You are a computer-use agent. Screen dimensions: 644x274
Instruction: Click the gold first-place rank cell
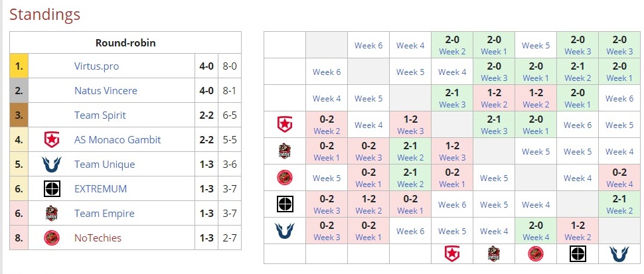coord(19,66)
